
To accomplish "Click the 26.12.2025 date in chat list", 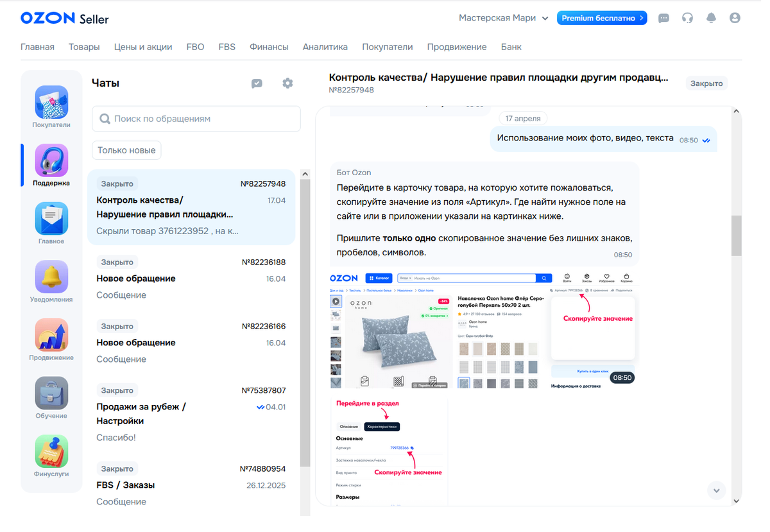I will click(x=266, y=485).
